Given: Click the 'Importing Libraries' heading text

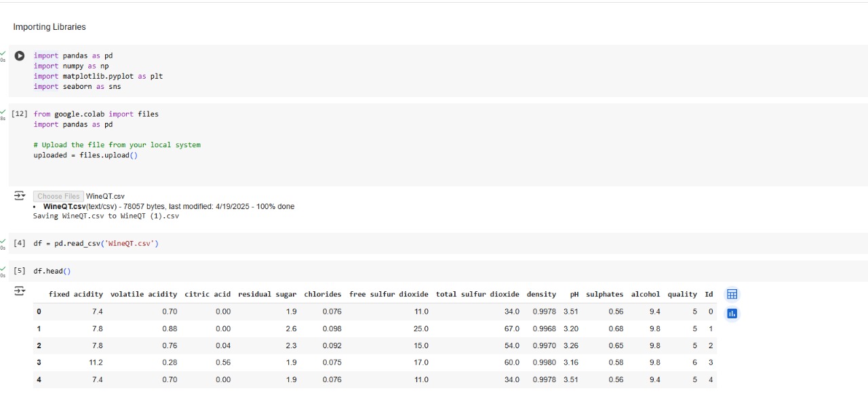Looking at the screenshot, I should point(50,27).
